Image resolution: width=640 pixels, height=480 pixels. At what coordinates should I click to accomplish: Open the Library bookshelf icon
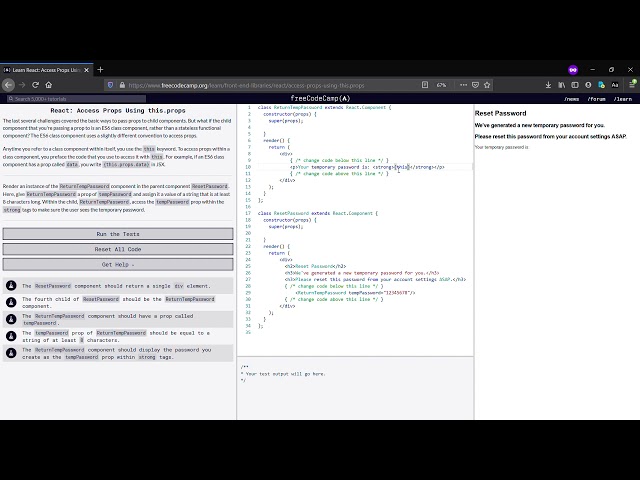click(562, 85)
